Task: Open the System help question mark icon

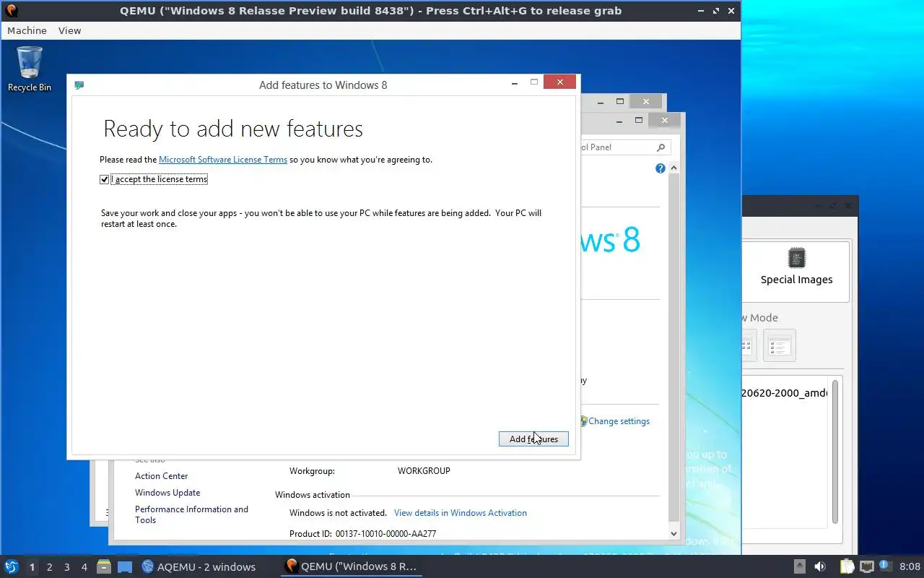Action: coord(660,168)
